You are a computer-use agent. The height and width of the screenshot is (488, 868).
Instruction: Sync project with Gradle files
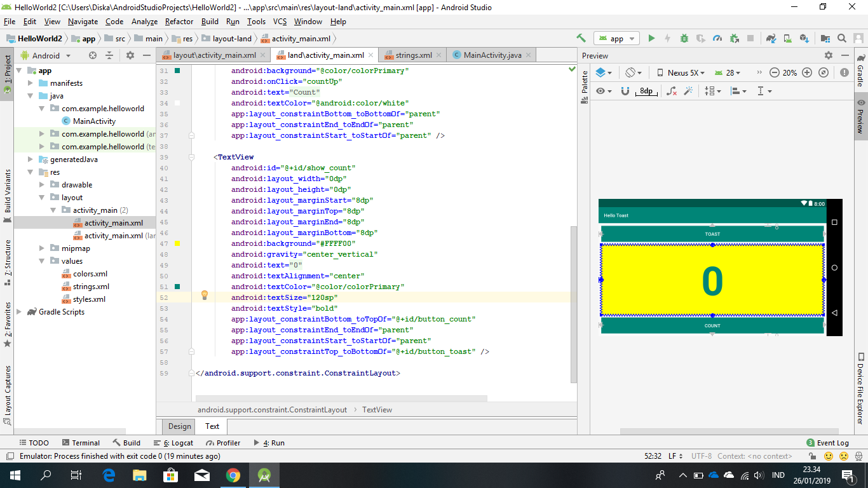click(x=770, y=38)
